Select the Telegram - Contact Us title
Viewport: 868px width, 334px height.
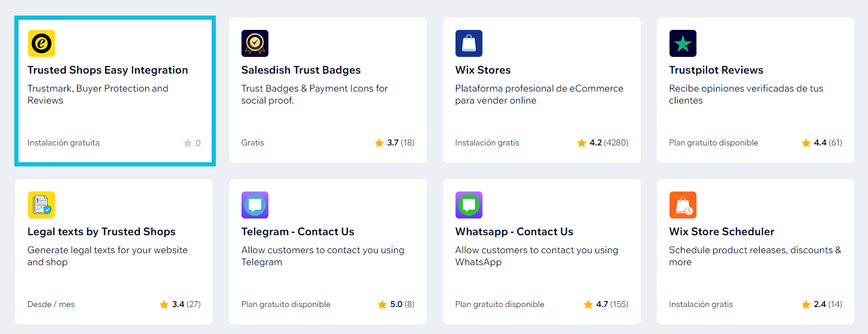pos(298,232)
